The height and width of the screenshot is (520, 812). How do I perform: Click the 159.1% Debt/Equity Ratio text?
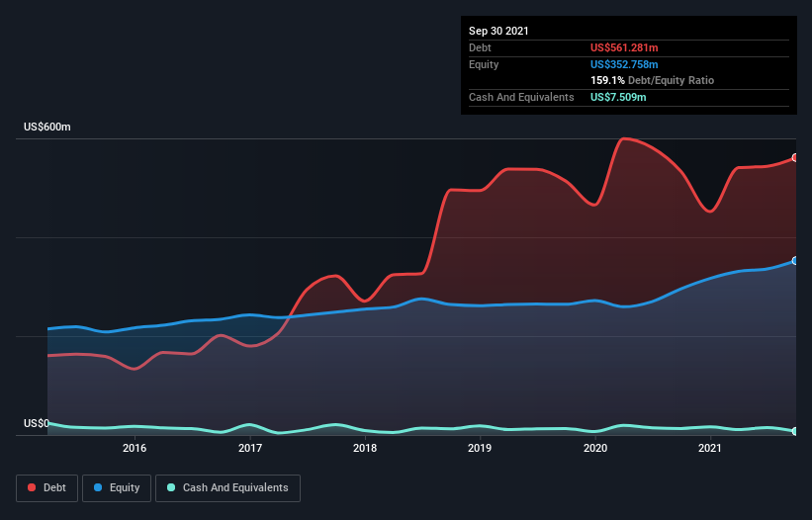652,81
